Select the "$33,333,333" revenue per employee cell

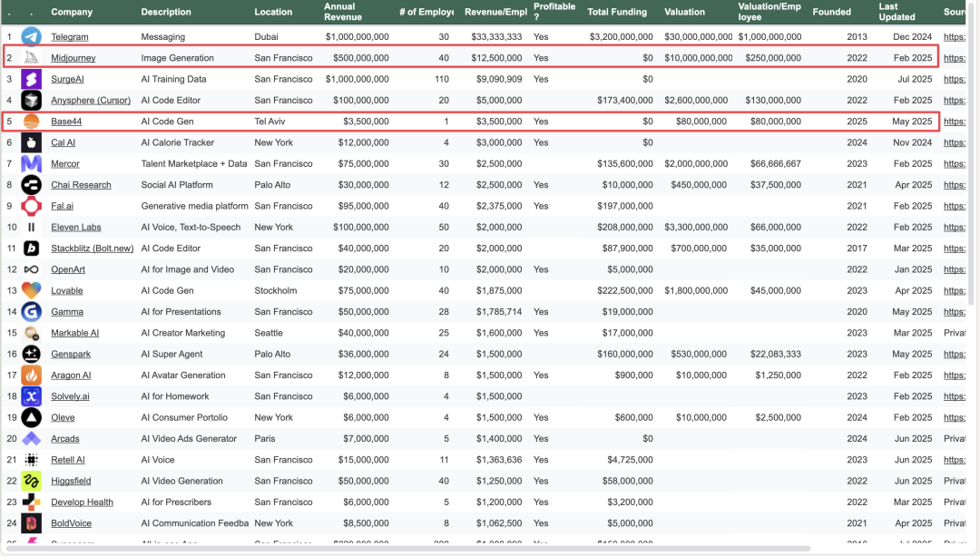[x=496, y=37]
